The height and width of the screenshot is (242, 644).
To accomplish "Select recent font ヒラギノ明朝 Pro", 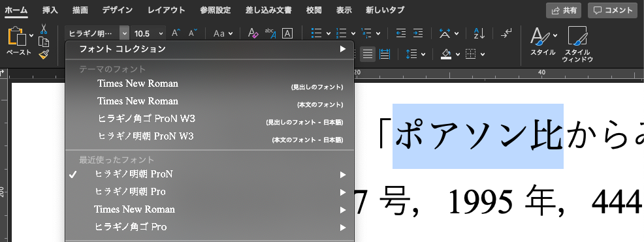I will (210, 192).
